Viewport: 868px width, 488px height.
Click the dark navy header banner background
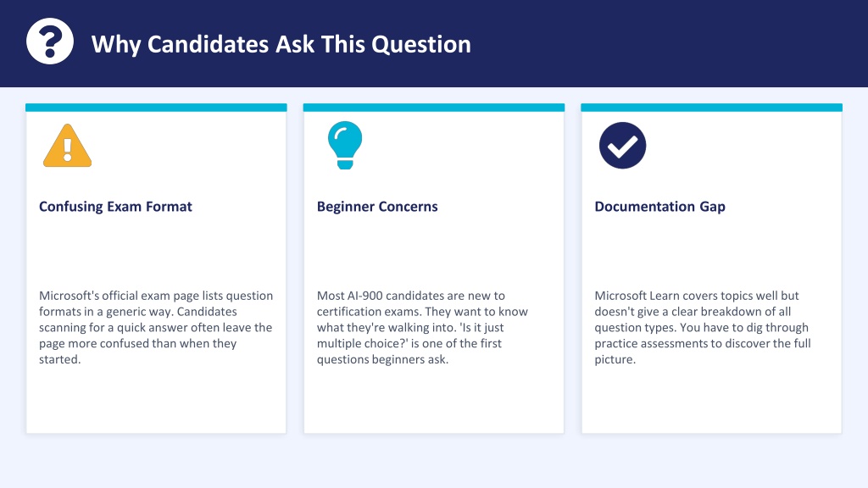click(x=665, y=43)
